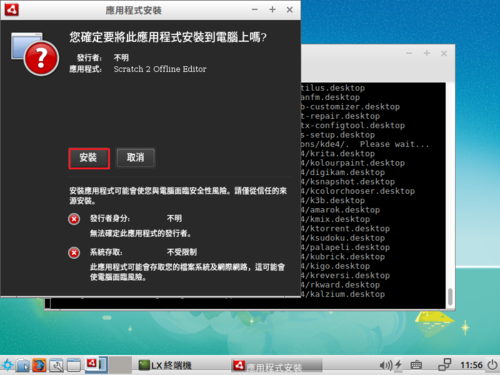Click the 不受限制 system access value
Image resolution: width=500 pixels, height=375 pixels.
182,252
